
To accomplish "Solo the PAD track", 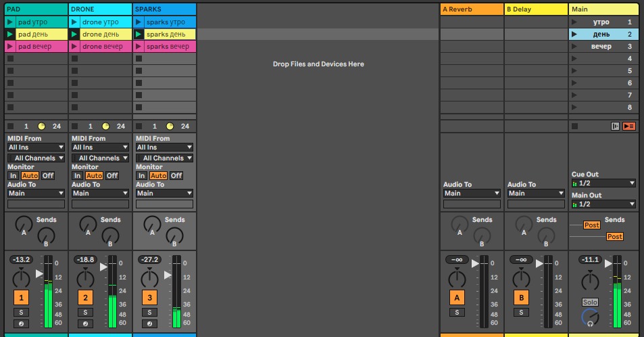I will (22, 313).
